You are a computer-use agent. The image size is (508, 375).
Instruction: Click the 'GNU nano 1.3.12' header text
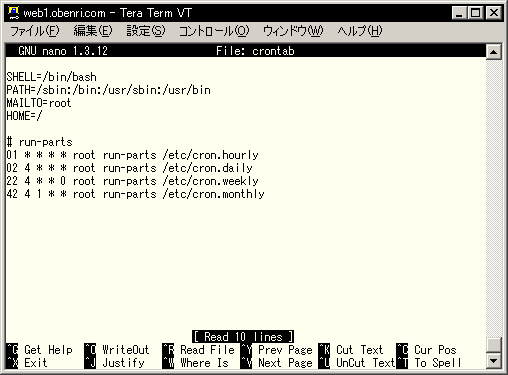(x=63, y=51)
